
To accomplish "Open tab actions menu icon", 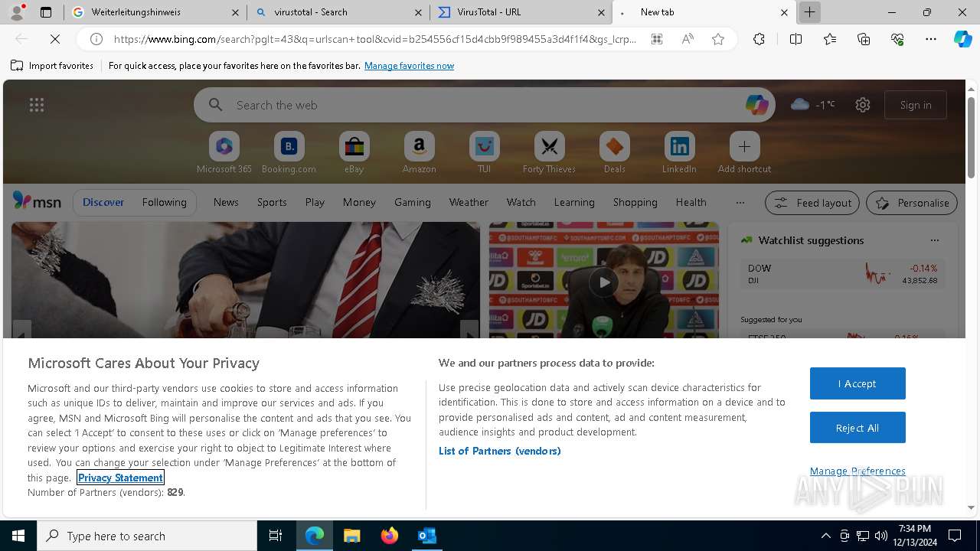I will pyautogui.click(x=46, y=12).
